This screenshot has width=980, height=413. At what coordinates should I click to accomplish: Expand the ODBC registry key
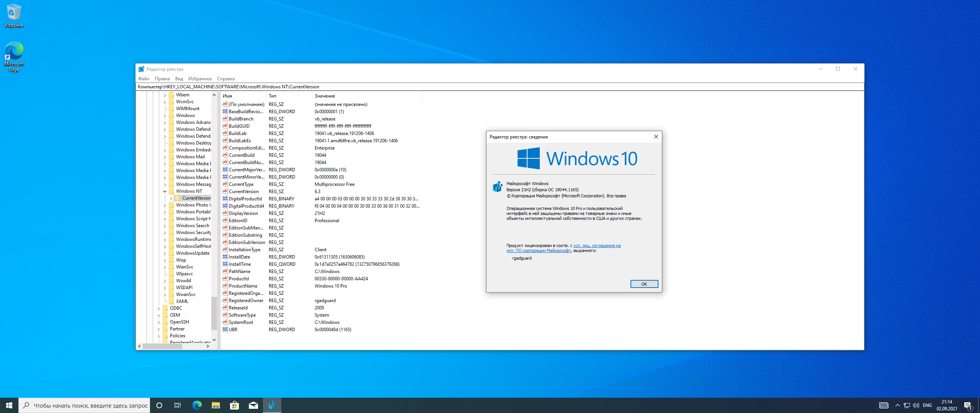[159, 308]
